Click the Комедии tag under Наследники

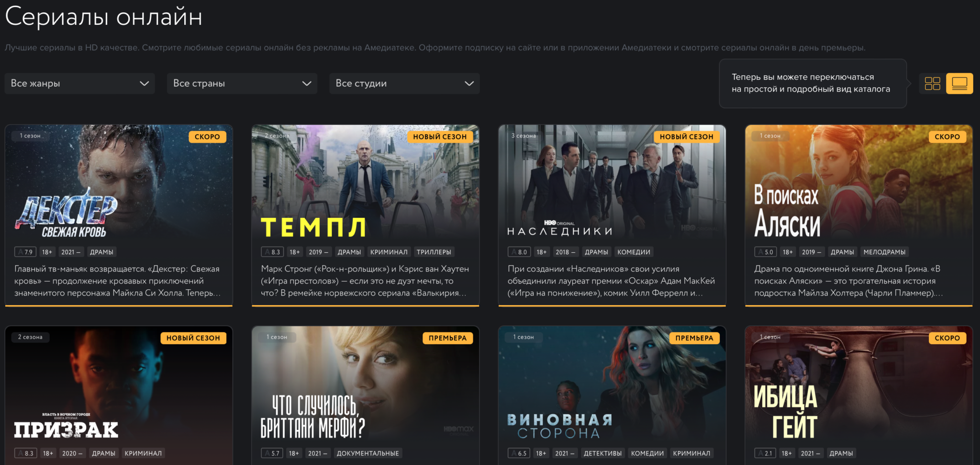[x=634, y=252]
